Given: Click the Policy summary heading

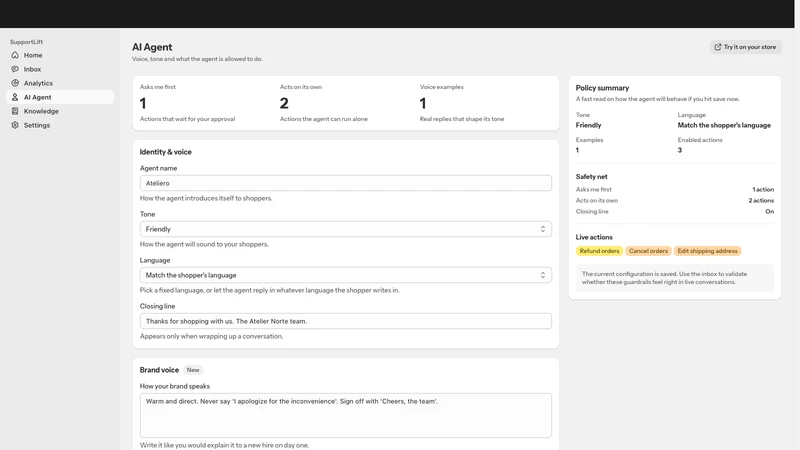Looking at the screenshot, I should (x=602, y=88).
